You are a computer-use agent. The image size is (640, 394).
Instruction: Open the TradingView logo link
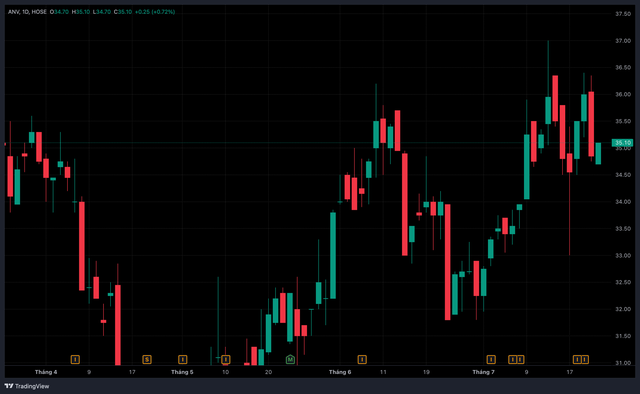pyautogui.click(x=27, y=386)
